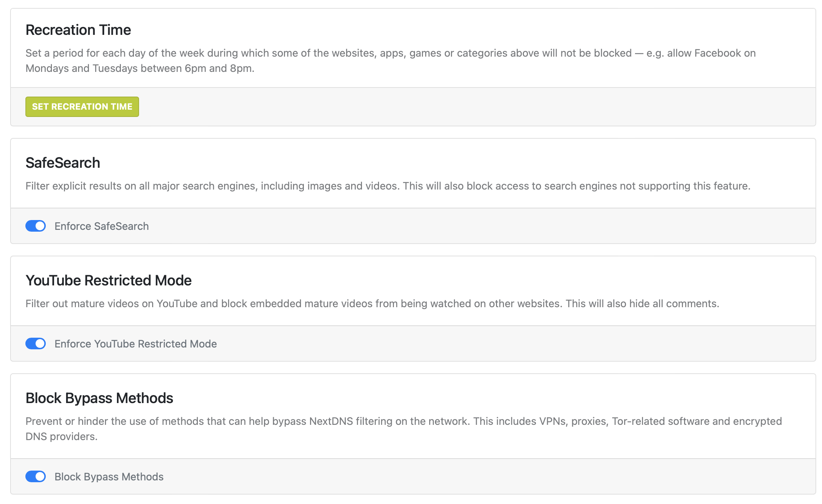Click the Recreation Time section icon
This screenshot has width=822, height=504.
pyautogui.click(x=82, y=106)
